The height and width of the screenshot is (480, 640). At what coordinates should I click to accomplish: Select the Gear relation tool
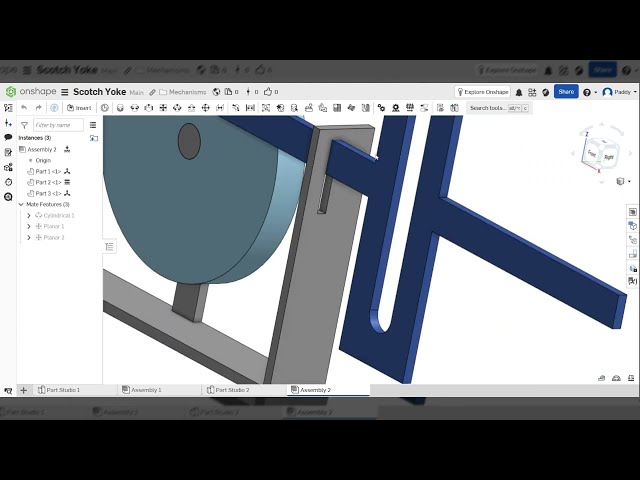click(381, 108)
